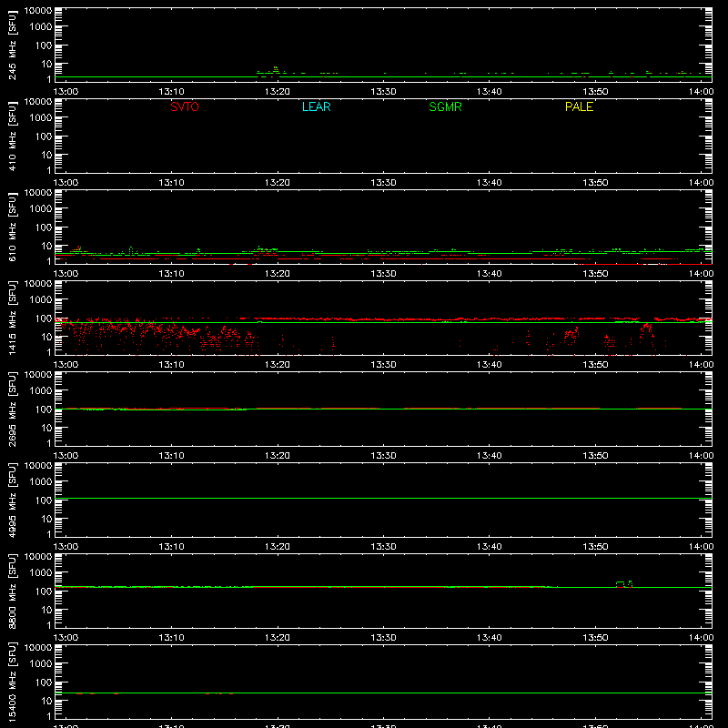Click 13:30 under the 410 MHz plot
Image resolution: width=728 pixels, height=728 pixels.
[x=383, y=183]
